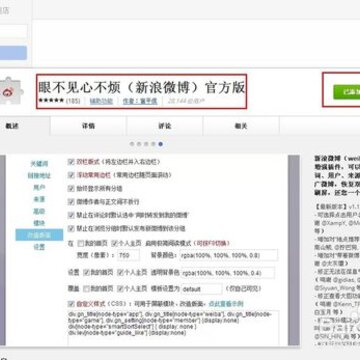
Task: Click the five-star rating icons
Action: [x=51, y=100]
